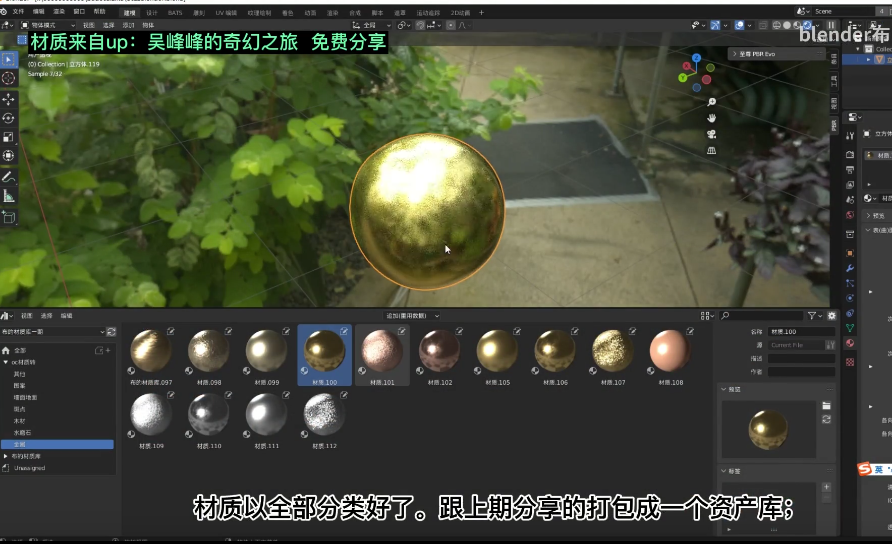
Task: Choose the Move tool
Action: click(x=9, y=100)
